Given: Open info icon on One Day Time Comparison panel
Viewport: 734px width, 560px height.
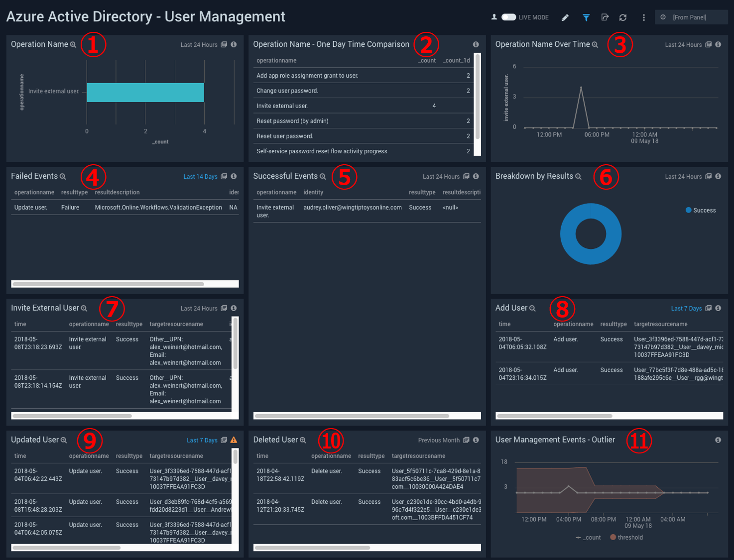Looking at the screenshot, I should [476, 45].
